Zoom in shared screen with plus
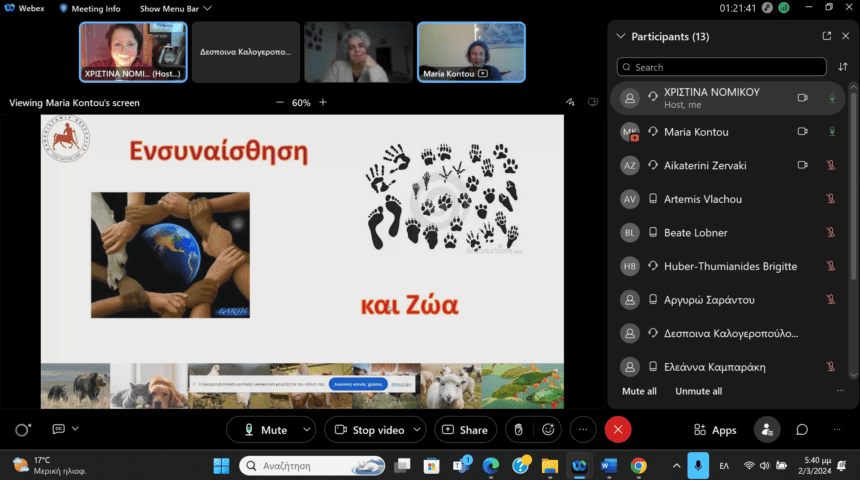860x480 pixels. coord(323,103)
